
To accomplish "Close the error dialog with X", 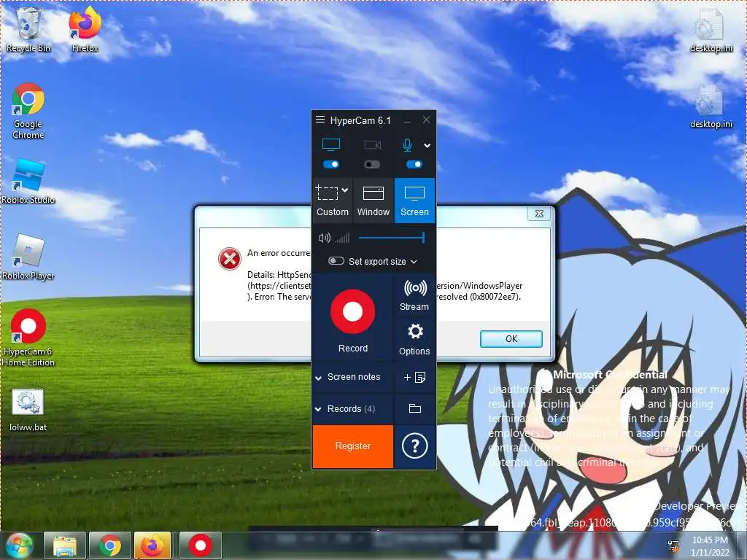I will pos(539,214).
